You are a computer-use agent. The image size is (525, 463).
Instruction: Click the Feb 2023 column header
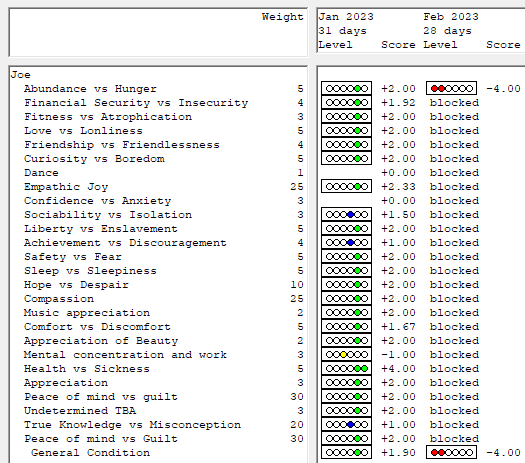[451, 17]
